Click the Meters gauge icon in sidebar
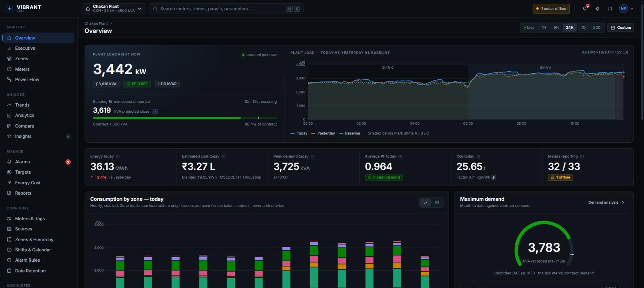 click(9, 69)
